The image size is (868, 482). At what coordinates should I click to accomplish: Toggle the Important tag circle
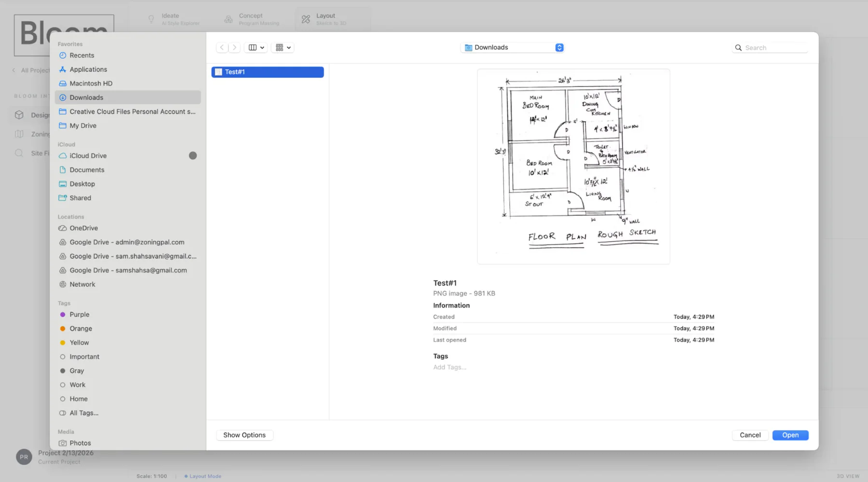(63, 357)
